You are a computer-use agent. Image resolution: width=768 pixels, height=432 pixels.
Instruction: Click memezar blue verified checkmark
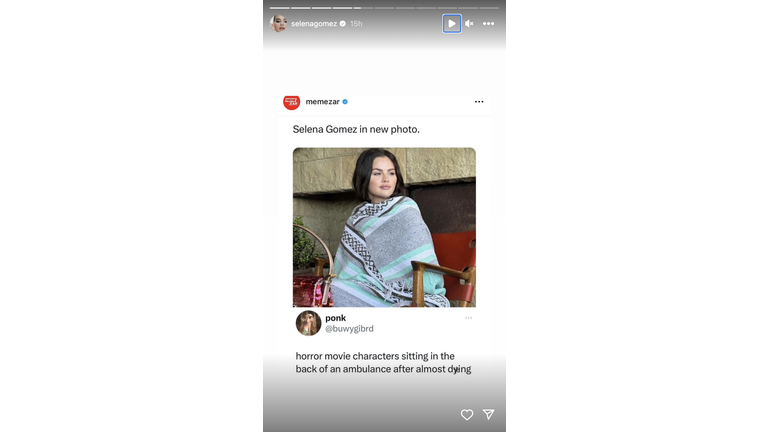click(345, 102)
